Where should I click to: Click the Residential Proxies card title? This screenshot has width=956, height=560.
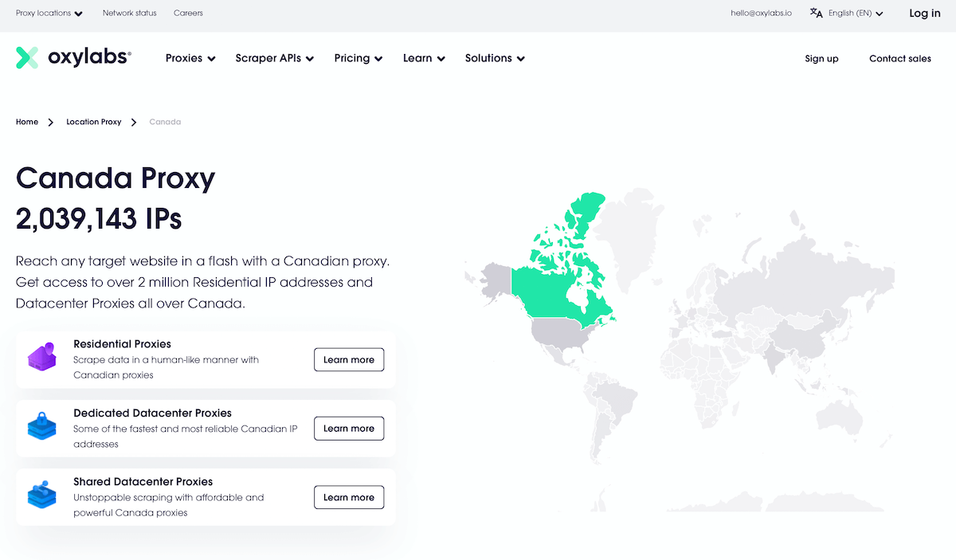pyautogui.click(x=122, y=344)
